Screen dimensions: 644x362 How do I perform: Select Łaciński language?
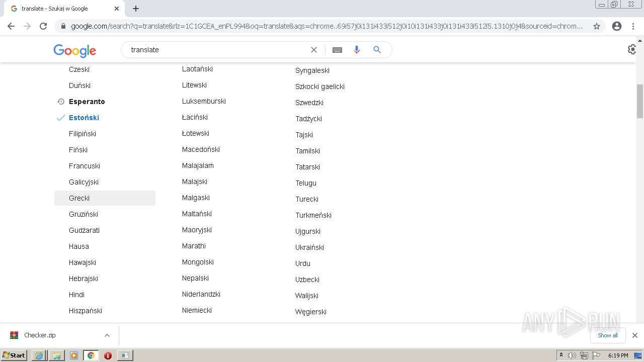pyautogui.click(x=195, y=117)
